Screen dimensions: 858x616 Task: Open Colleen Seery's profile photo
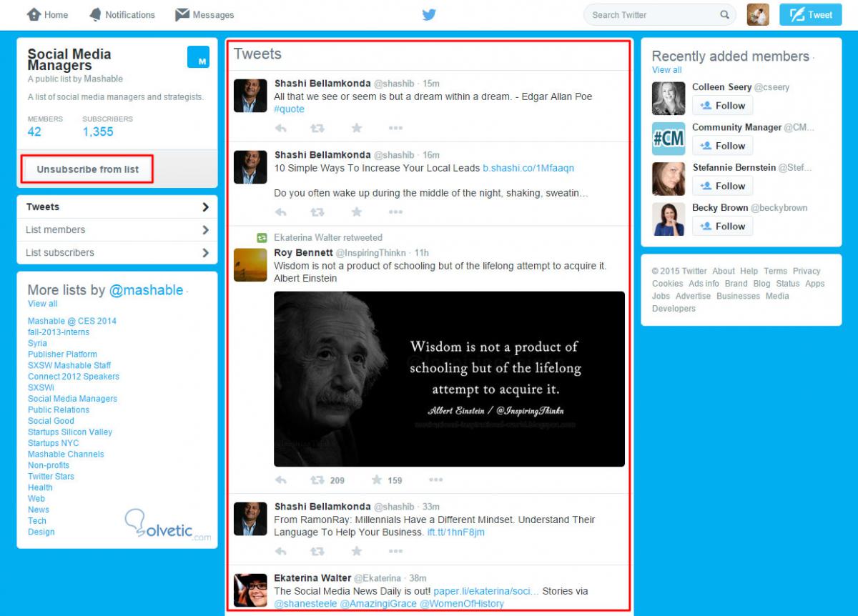tap(669, 99)
